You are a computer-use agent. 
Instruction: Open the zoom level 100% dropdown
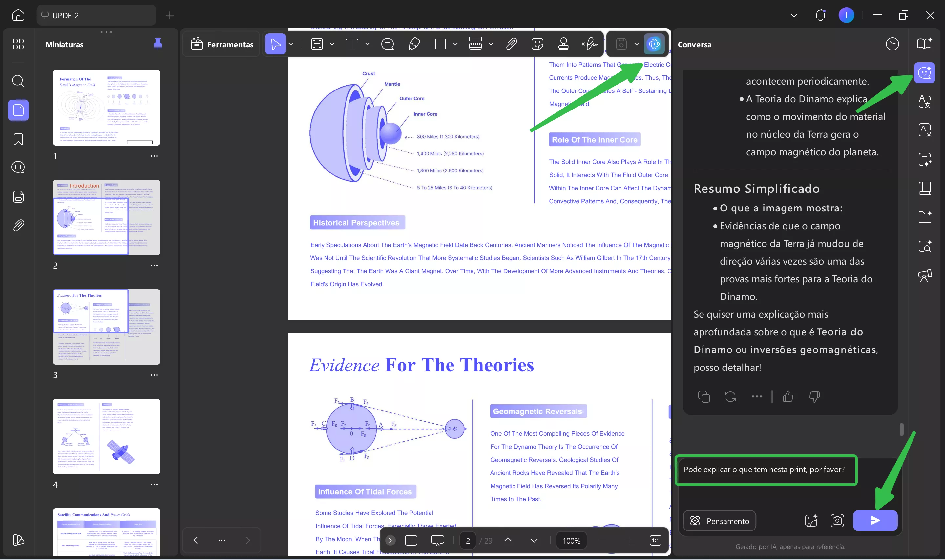(571, 540)
